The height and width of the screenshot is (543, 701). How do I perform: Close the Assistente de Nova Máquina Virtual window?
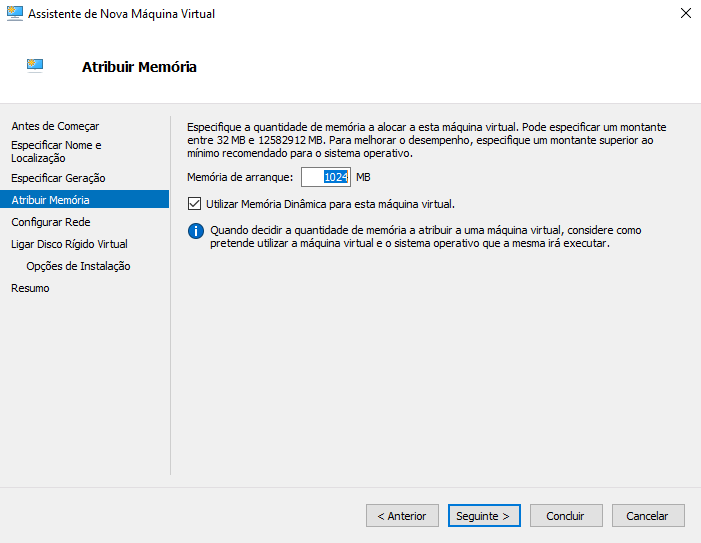tap(685, 14)
